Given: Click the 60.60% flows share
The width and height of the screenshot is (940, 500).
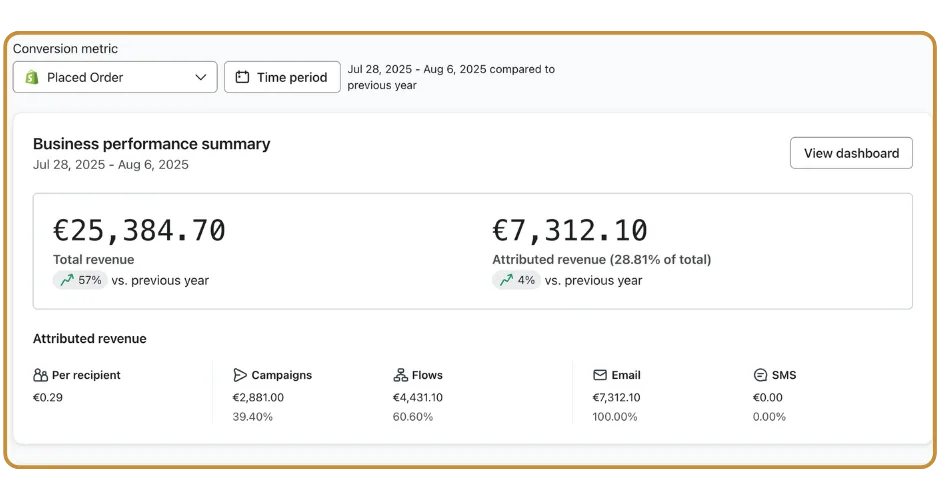Looking at the screenshot, I should click(413, 417).
